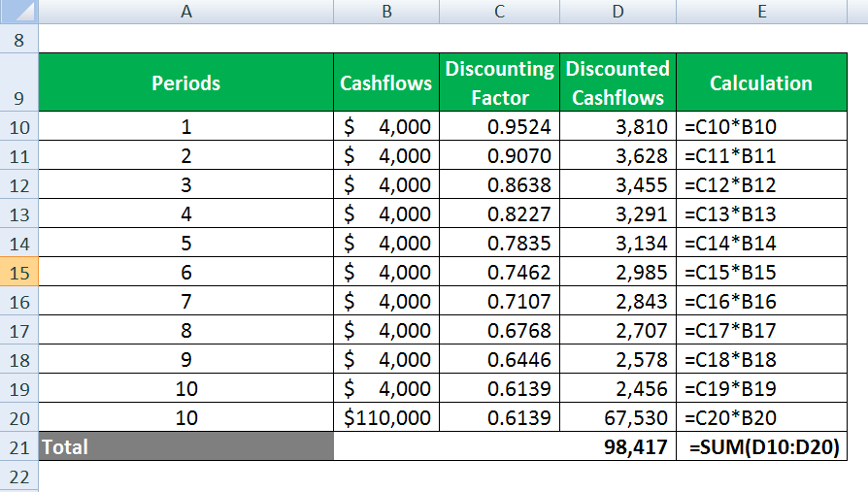Viewport: 868px width, 492px height.
Task: Select formula text =C20*B20
Action: (730, 417)
